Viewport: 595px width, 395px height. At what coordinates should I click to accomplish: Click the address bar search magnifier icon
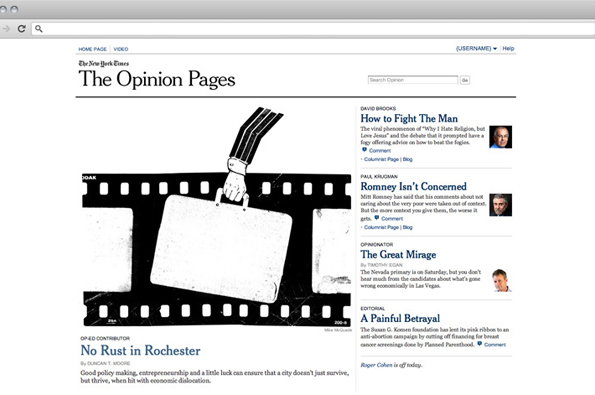[x=39, y=28]
